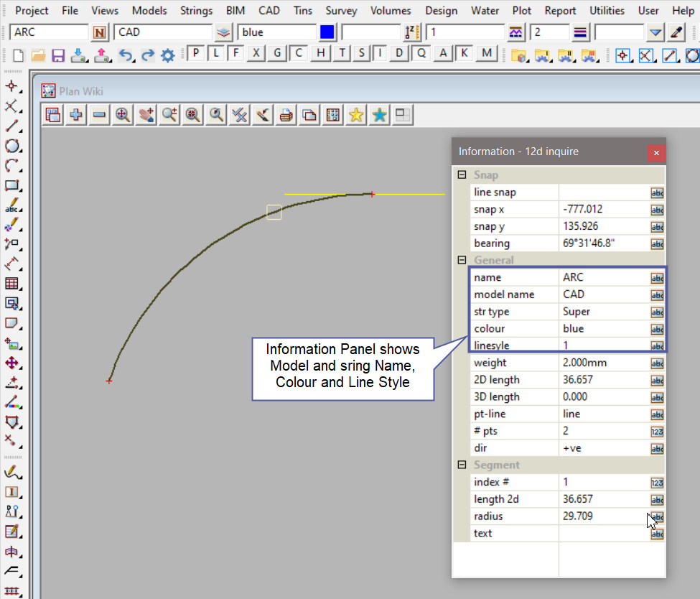
Task: Click the blue colour swatch
Action: [327, 32]
